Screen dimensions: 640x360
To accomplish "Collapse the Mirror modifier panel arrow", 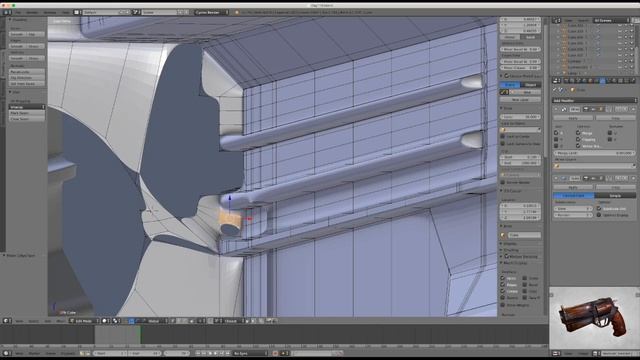I will pos(556,109).
